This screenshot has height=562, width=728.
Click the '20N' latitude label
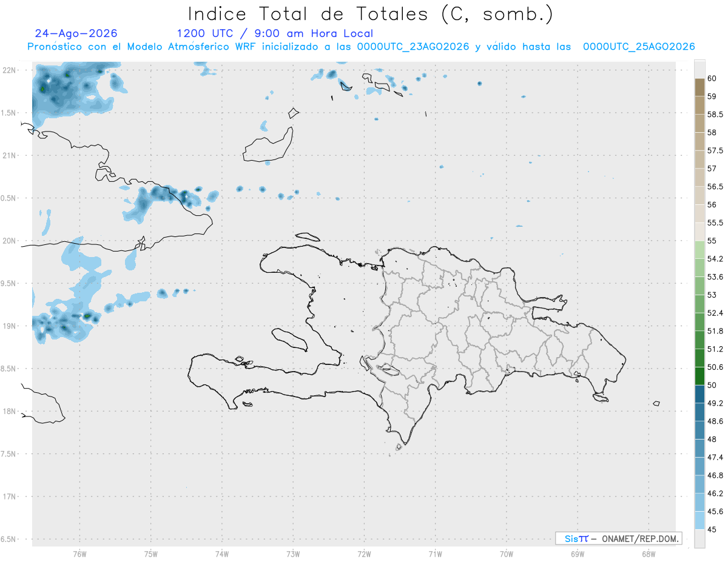pyautogui.click(x=9, y=241)
